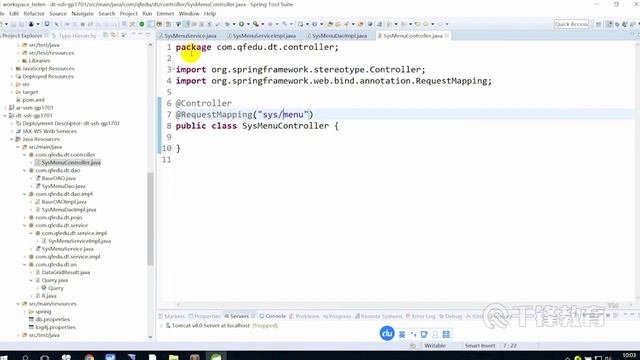Click the Open Perspective icon near Quick Access
The width and height of the screenshot is (640, 360).
[x=598, y=24]
